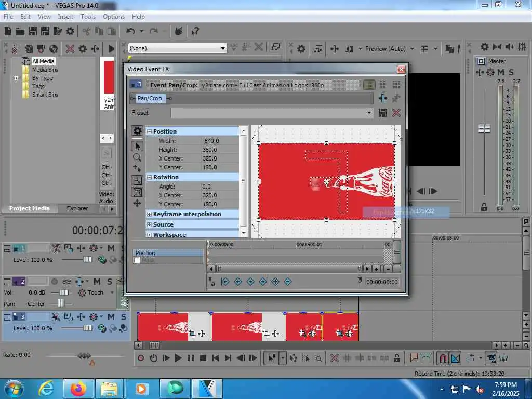This screenshot has height=399, width=532.
Task: Solo audio track 2 with S button
Action: point(110,282)
